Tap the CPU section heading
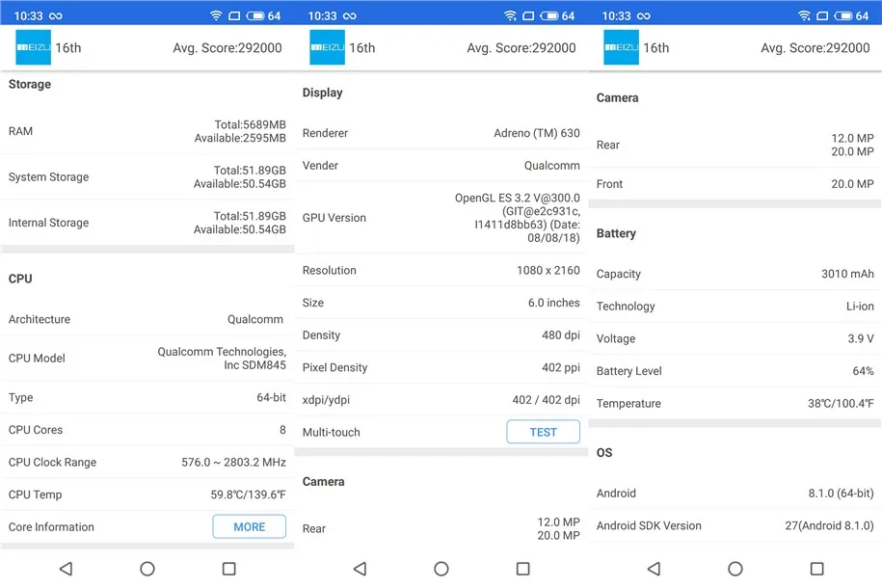The width and height of the screenshot is (882, 588). coord(20,279)
